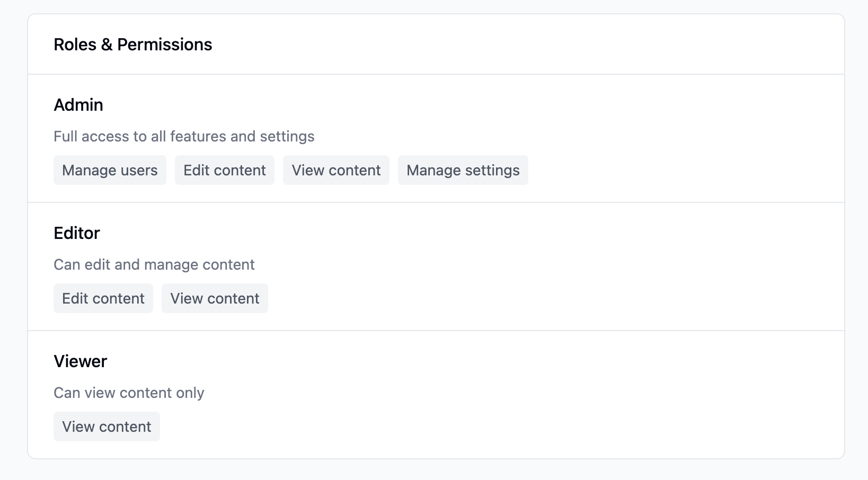Select the Editor role title

click(x=77, y=233)
